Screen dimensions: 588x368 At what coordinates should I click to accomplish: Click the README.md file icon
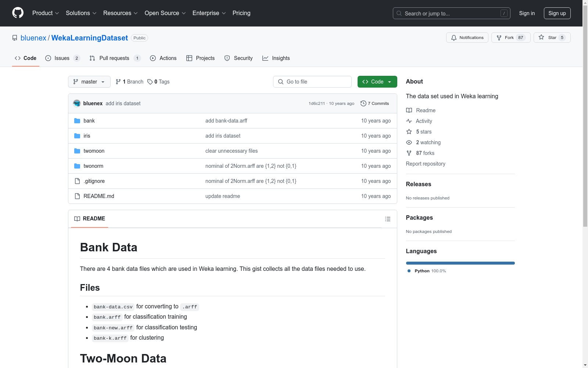point(77,196)
